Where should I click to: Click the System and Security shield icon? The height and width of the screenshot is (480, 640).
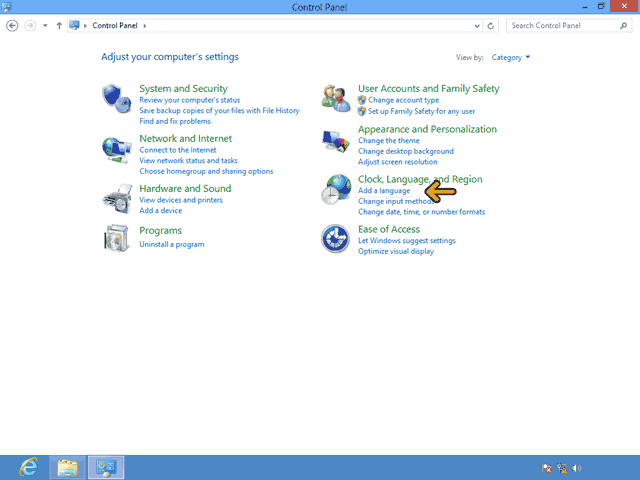click(x=117, y=99)
